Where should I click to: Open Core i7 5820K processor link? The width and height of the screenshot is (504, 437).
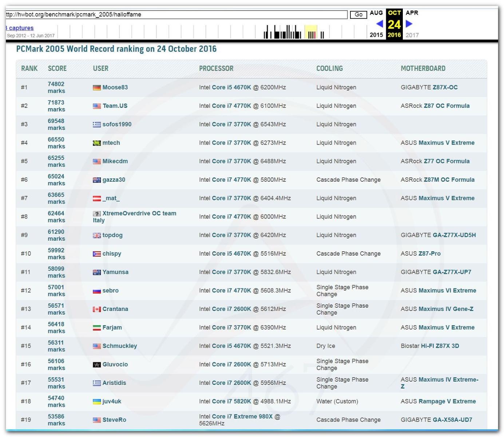231,402
